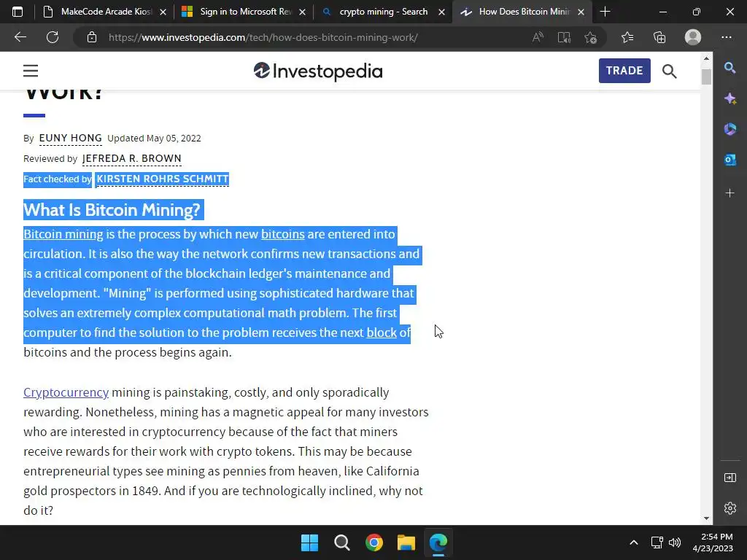Open volume control tray icon
The image size is (747, 560).
(x=675, y=542)
